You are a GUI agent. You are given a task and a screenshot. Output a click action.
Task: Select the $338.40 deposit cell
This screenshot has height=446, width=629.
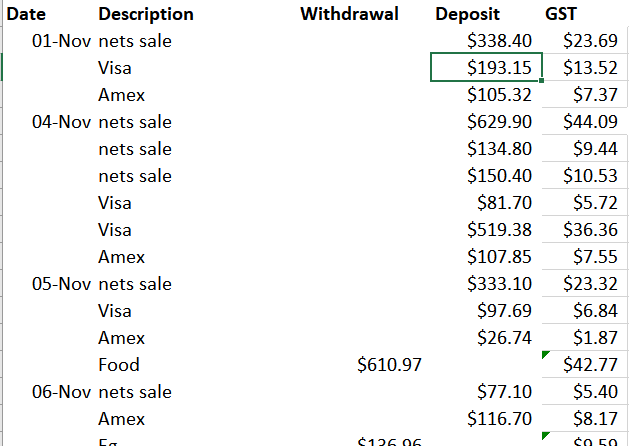[x=499, y=41]
